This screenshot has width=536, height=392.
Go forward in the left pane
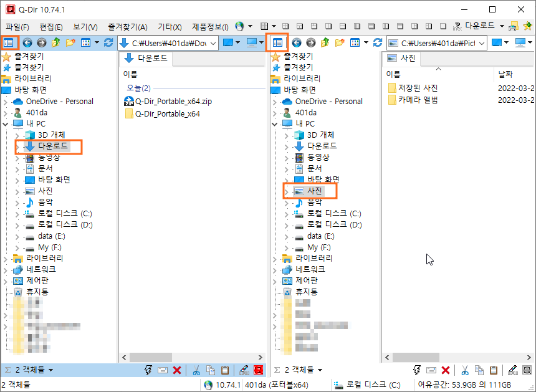pyautogui.click(x=42, y=43)
